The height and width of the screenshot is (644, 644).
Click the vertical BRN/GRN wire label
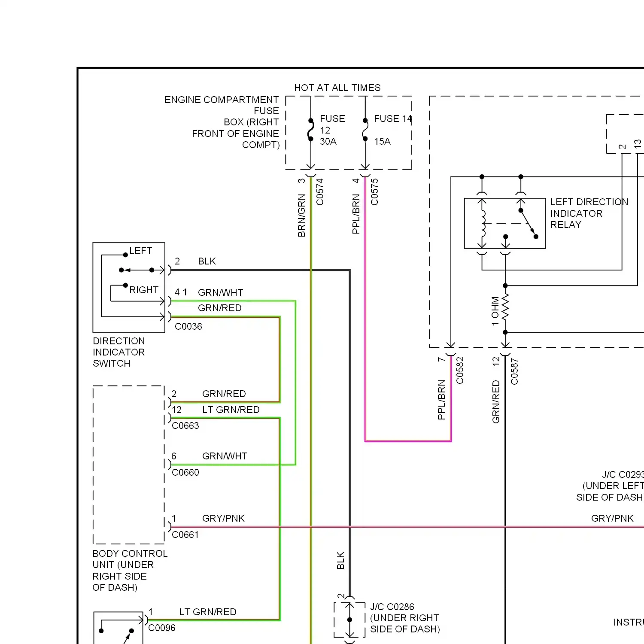tap(301, 216)
